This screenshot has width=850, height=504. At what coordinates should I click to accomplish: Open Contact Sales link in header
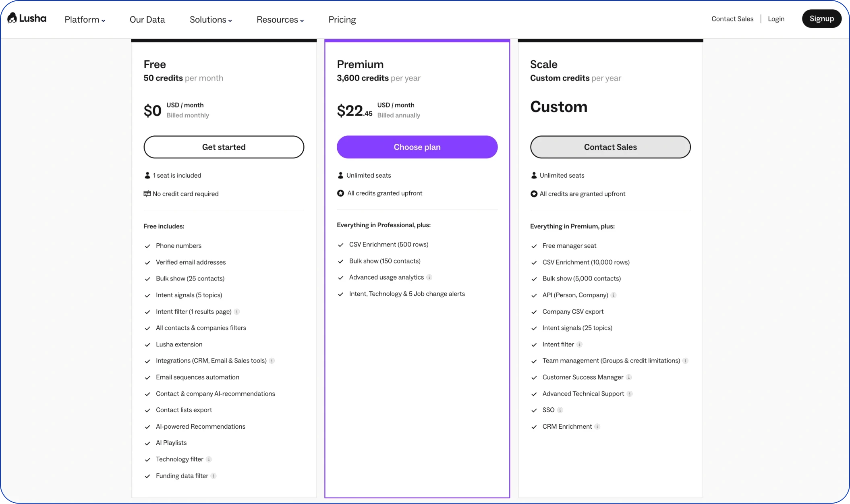tap(732, 19)
